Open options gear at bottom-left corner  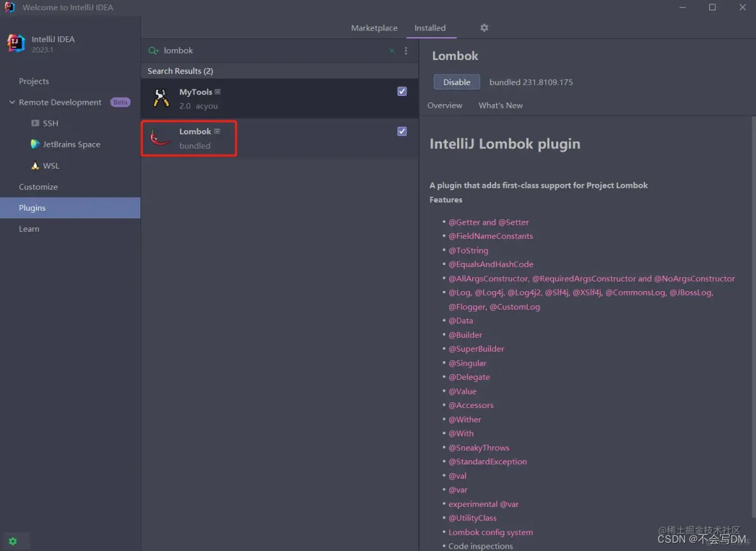(13, 541)
